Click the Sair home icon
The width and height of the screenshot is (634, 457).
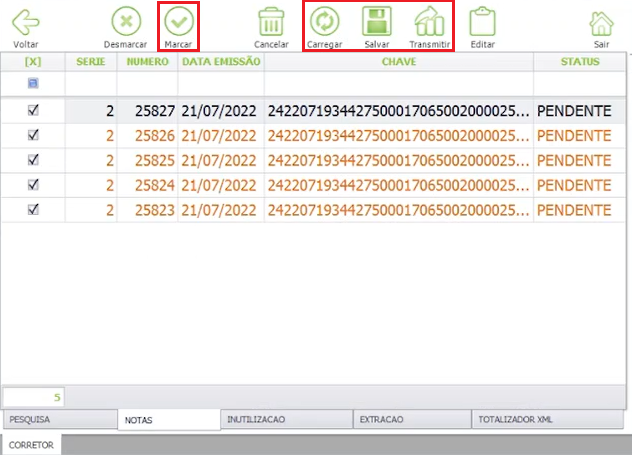click(x=601, y=23)
